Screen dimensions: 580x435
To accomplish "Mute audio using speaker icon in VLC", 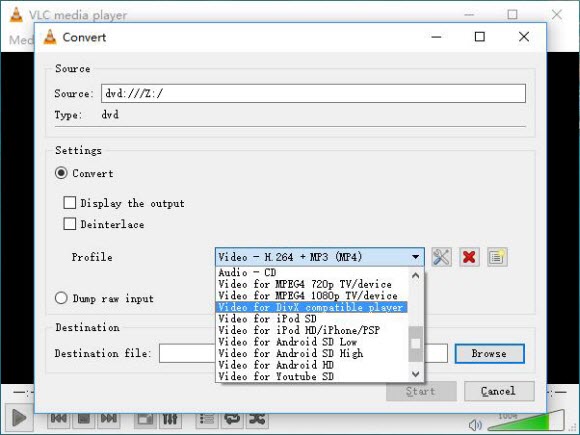I will coord(475,425).
